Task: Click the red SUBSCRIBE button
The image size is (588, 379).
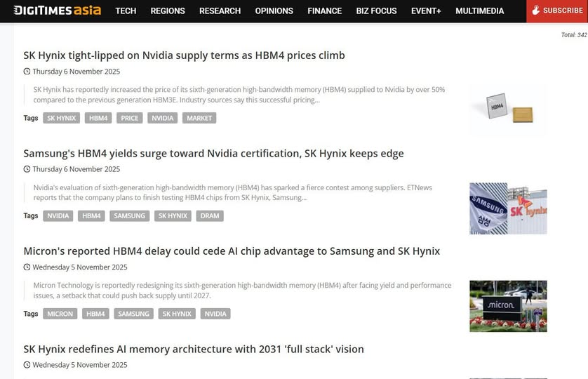Action: (557, 11)
